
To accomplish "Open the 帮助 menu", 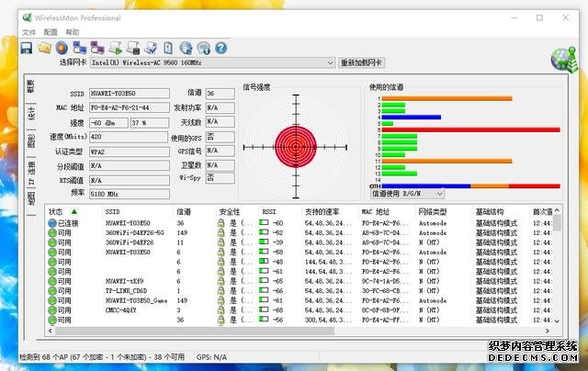I will 73,32.
